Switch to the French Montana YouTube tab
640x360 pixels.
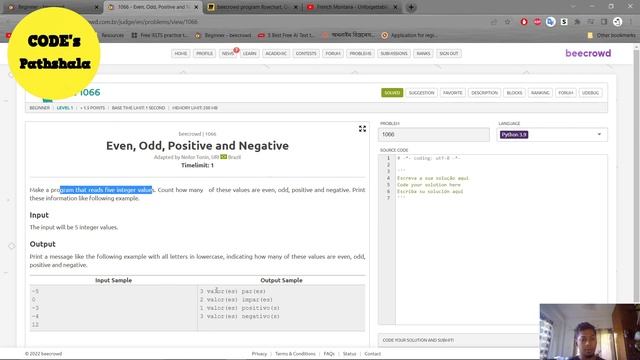click(351, 7)
